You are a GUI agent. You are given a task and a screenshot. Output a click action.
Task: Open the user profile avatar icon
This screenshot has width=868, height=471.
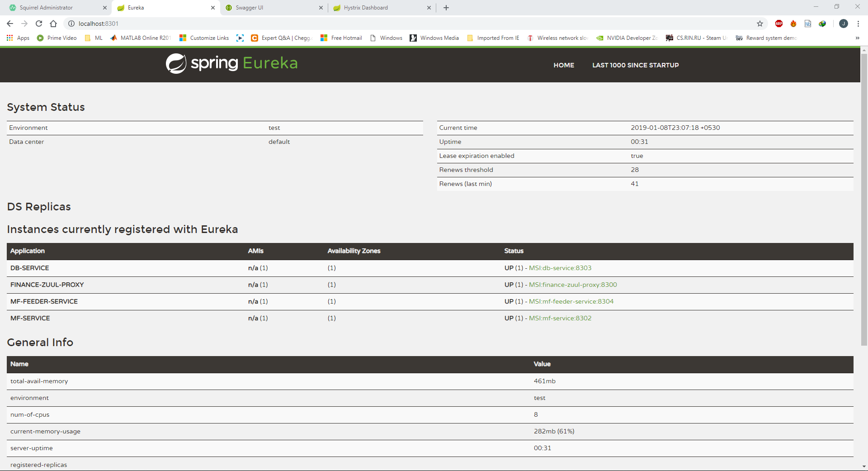coord(844,24)
